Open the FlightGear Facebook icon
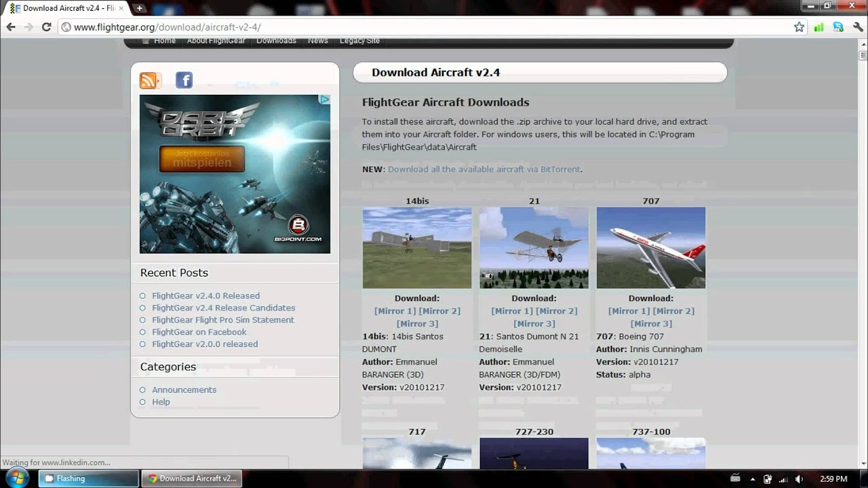The height and width of the screenshot is (488, 868). pos(184,80)
